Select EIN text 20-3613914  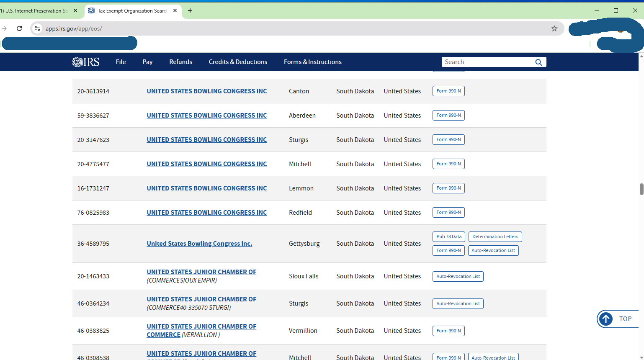pos(93,91)
